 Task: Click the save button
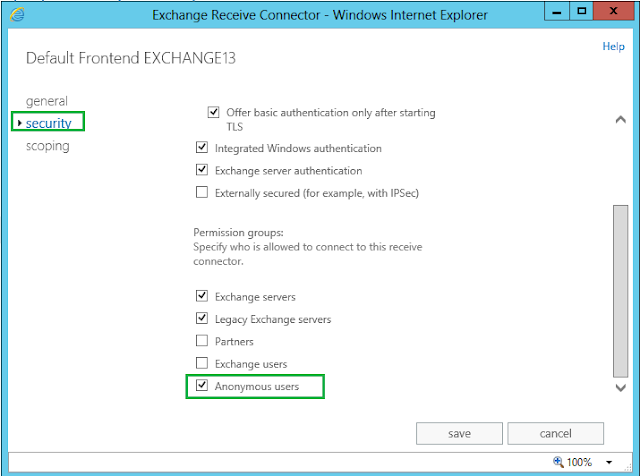[x=459, y=433]
